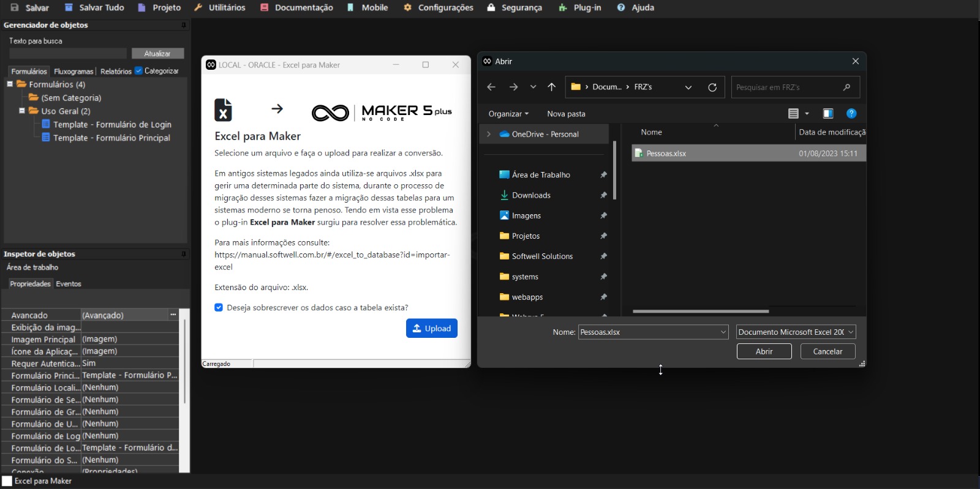
Task: Select the Pessoas.xlsx file
Action: click(x=666, y=154)
